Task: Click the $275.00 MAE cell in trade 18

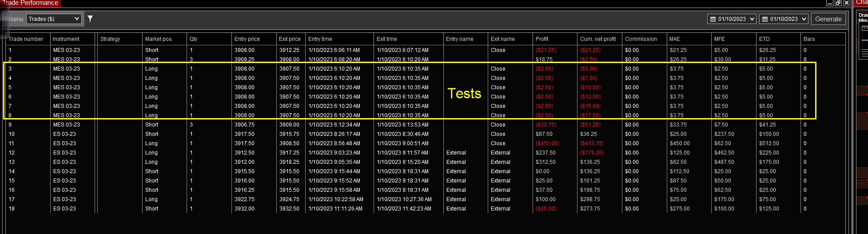Action: tap(680, 209)
